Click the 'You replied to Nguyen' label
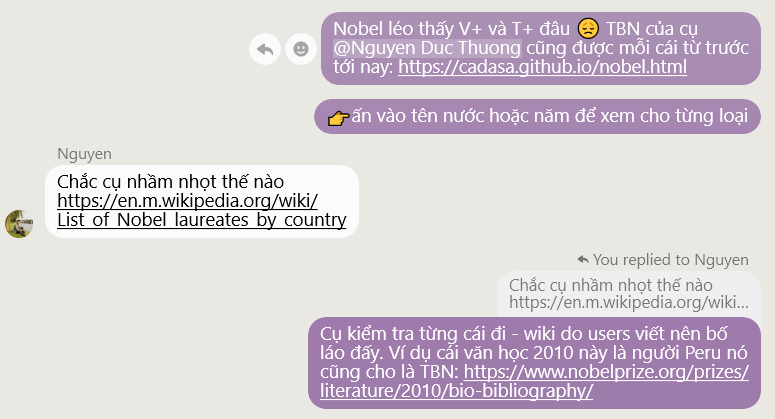This screenshot has height=419, width=775. coord(671,259)
